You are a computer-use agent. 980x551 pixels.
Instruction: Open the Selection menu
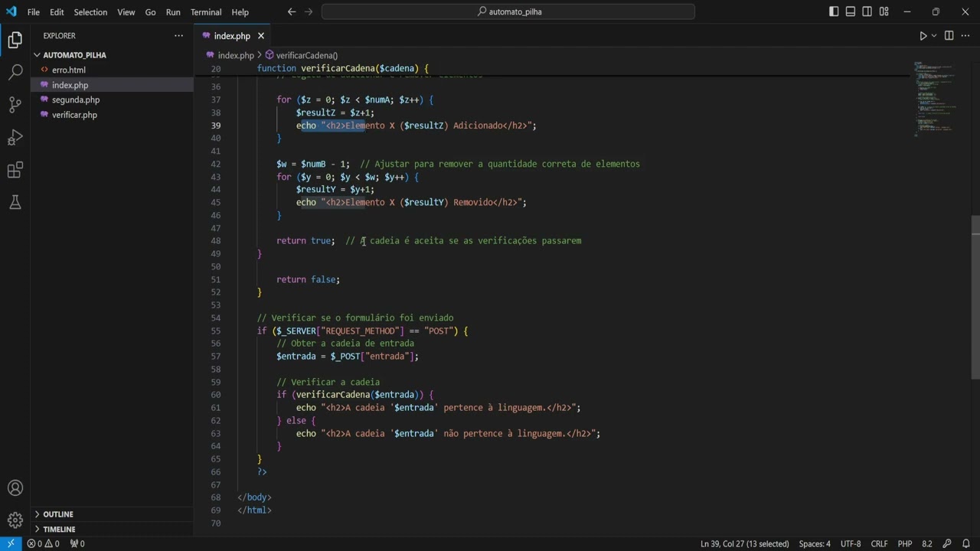90,12
